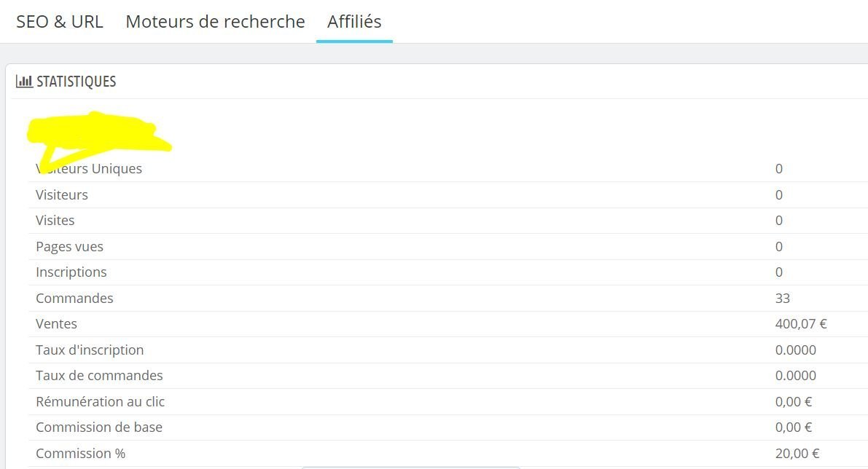The height and width of the screenshot is (469, 868).
Task: Click the Visiteurs Uniques row label
Action: click(x=89, y=169)
